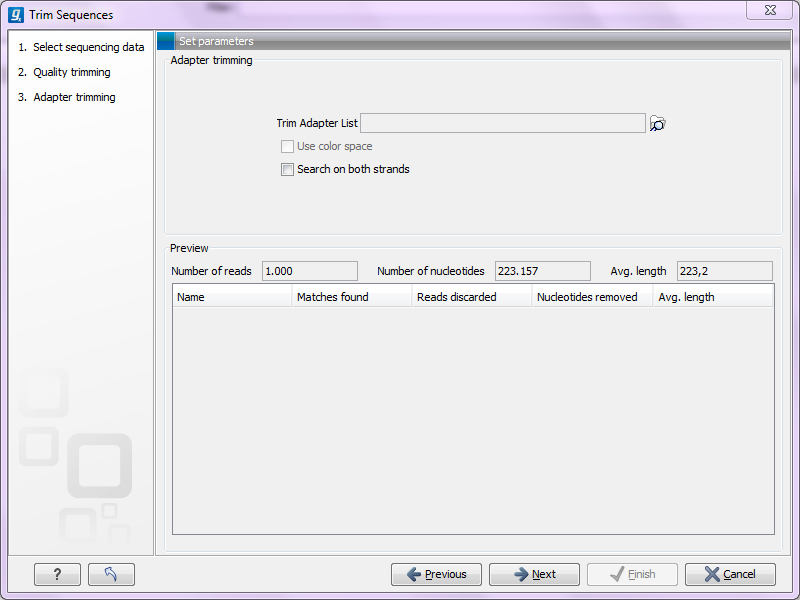Click the help question mark button
Image resolution: width=800 pixels, height=600 pixels.
point(57,574)
